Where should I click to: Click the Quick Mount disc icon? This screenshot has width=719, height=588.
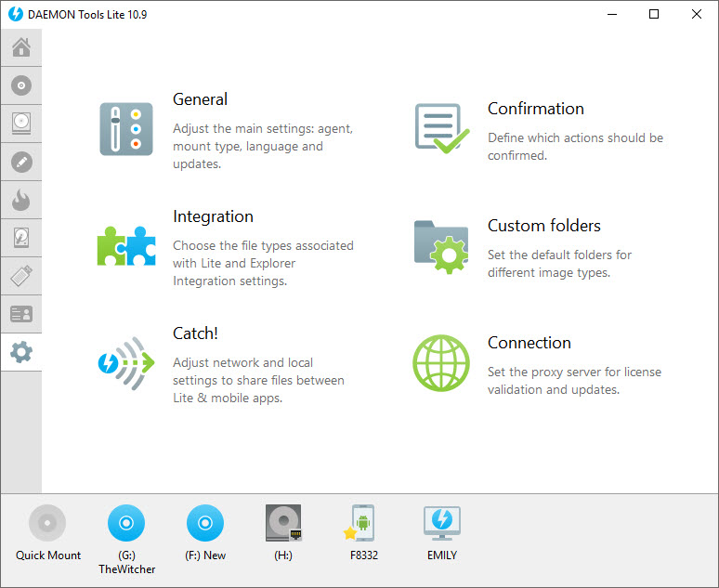47,523
